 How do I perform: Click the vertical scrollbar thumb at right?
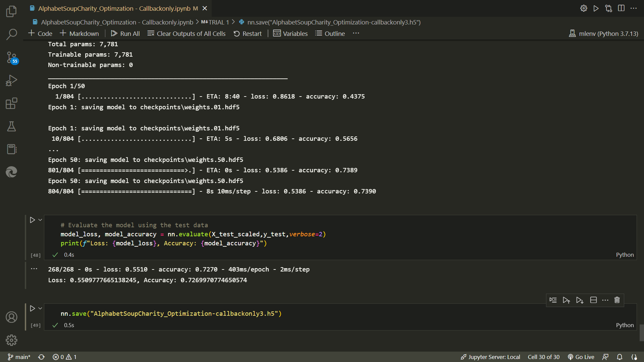pyautogui.click(x=641, y=333)
